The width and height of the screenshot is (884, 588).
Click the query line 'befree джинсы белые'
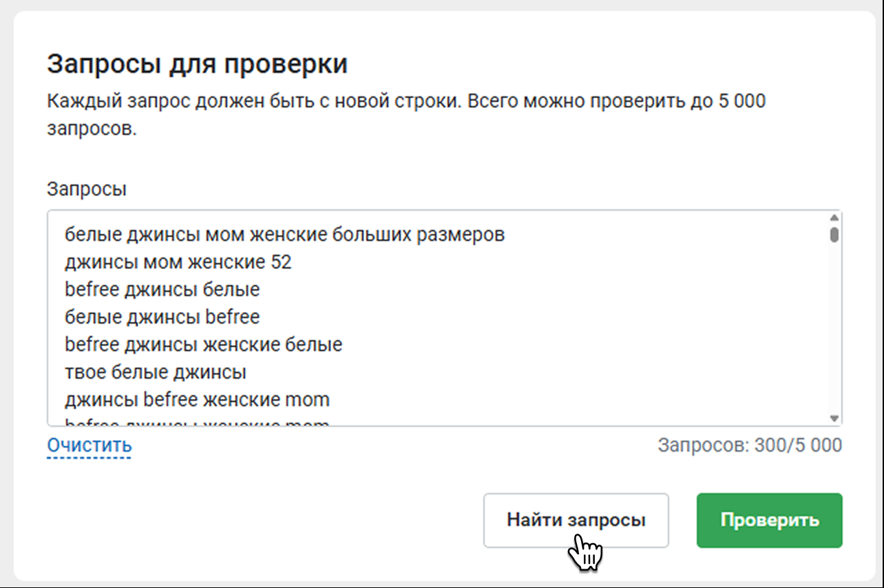coord(162,290)
